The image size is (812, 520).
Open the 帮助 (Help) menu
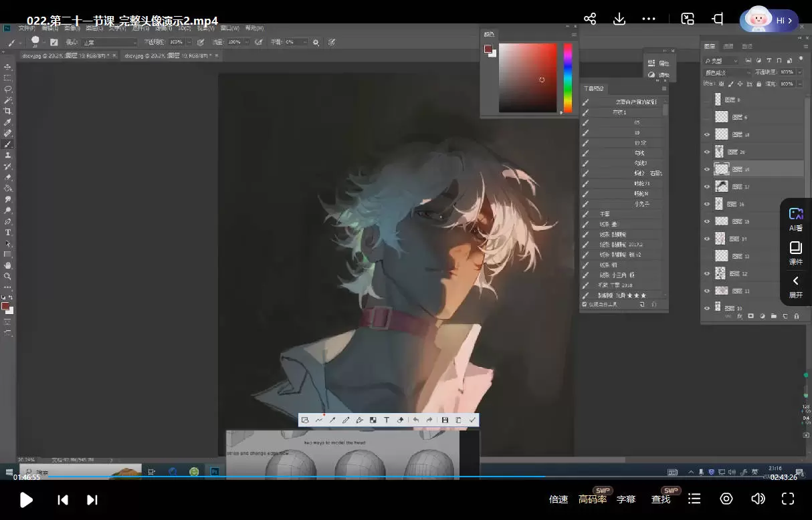point(254,28)
